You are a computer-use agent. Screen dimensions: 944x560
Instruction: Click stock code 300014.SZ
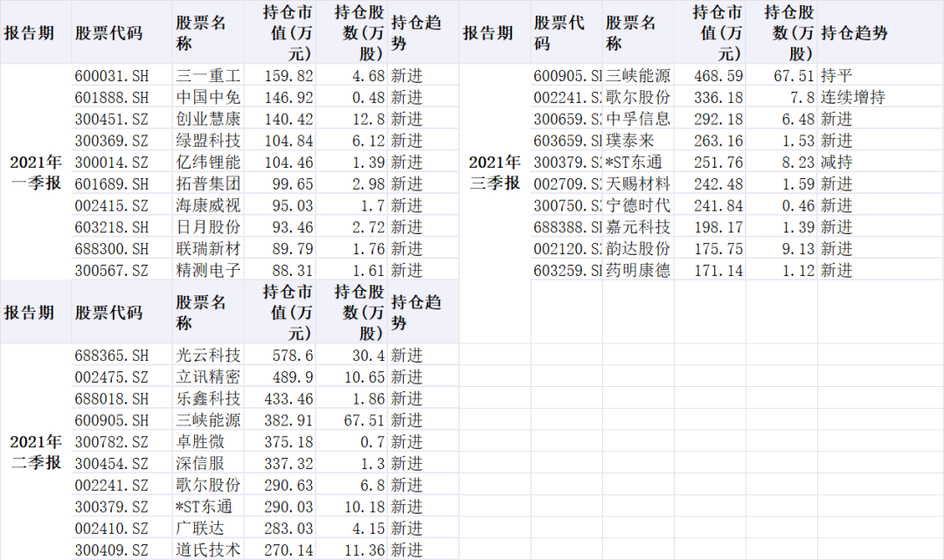[111, 162]
